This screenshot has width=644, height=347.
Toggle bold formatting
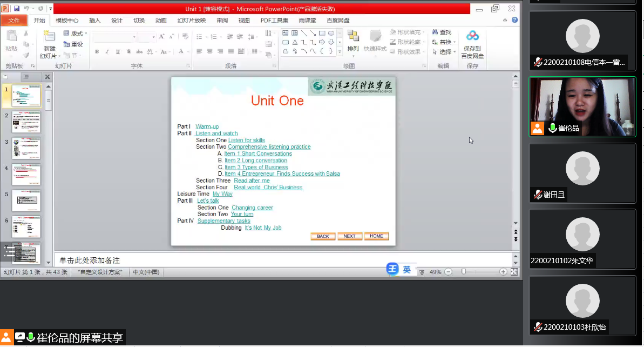click(x=97, y=52)
